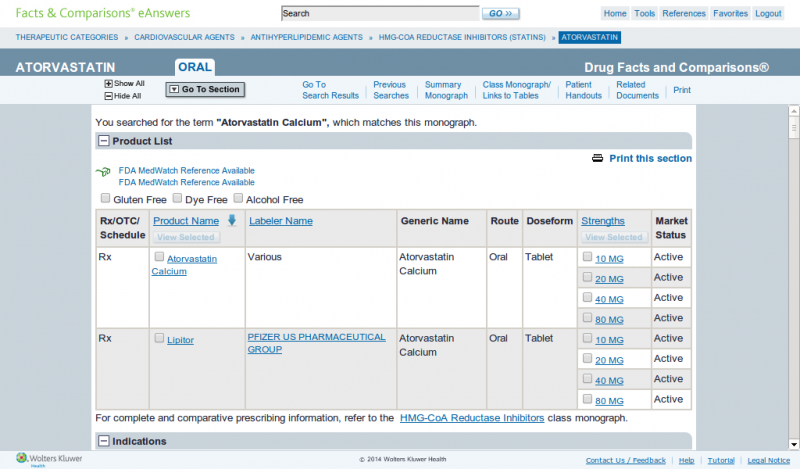
Task: Check the Dye Free filter box
Action: [x=177, y=198]
